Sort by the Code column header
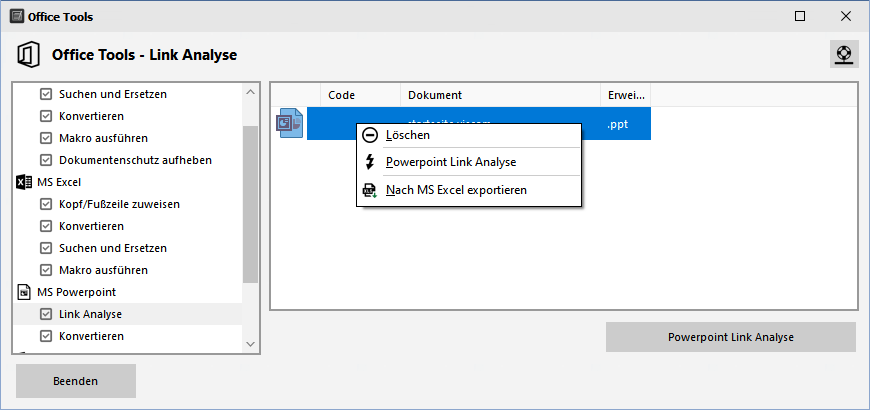870x410 pixels. 361,95
